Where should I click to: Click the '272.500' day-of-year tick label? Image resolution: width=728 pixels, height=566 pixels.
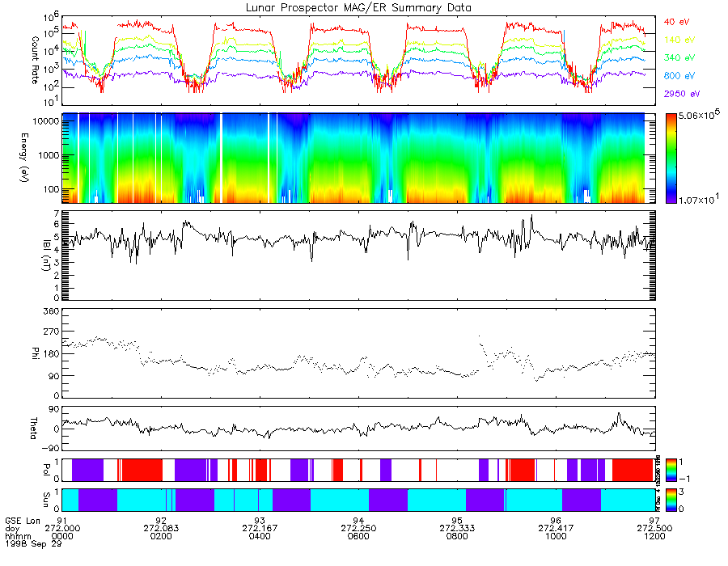[x=654, y=529]
